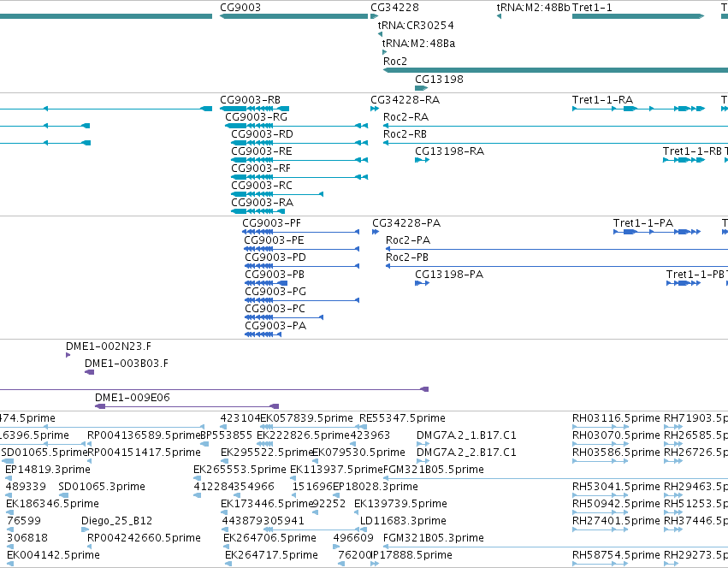Click the Roc2 gene label
The height and width of the screenshot is (568, 728).
(x=394, y=62)
